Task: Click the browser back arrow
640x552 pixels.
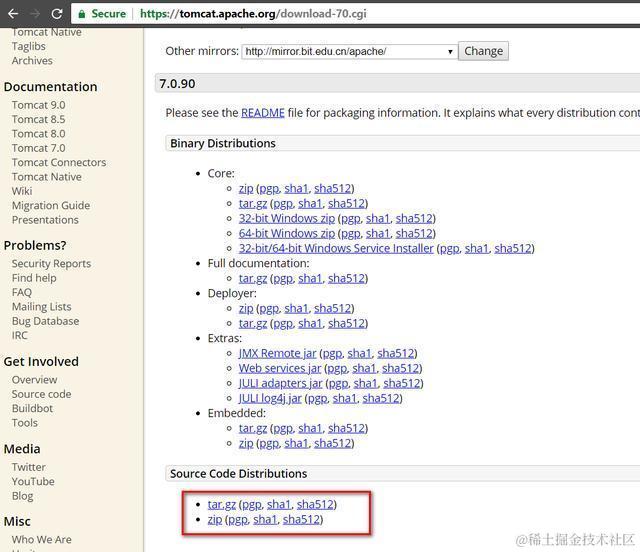Action: click(x=13, y=14)
